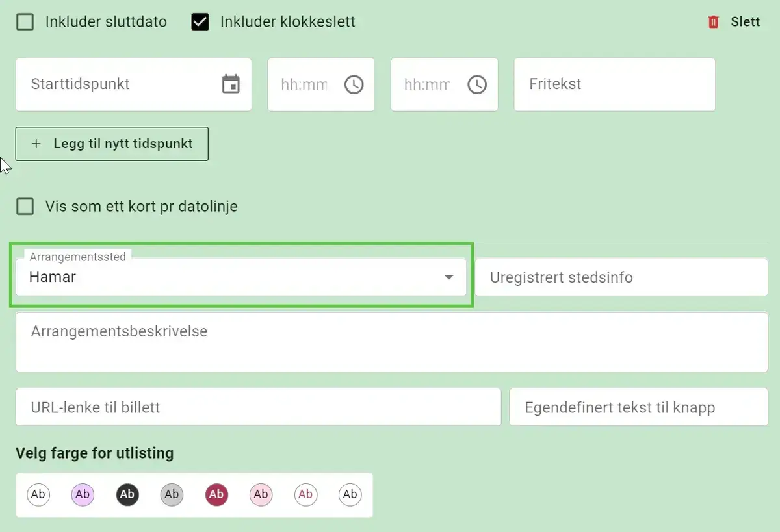Click the Fritekst text field

click(x=614, y=84)
